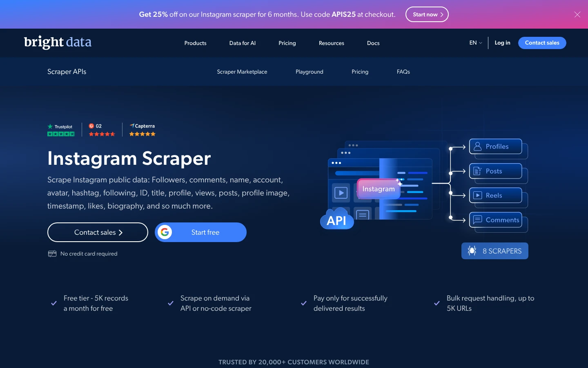Open the Pricing menu in top navigation

287,43
